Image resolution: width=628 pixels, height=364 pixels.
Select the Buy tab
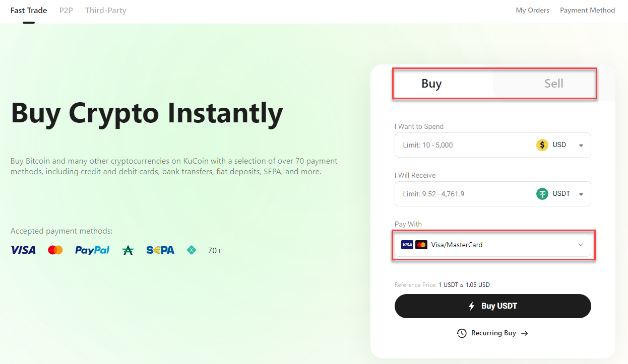point(431,84)
